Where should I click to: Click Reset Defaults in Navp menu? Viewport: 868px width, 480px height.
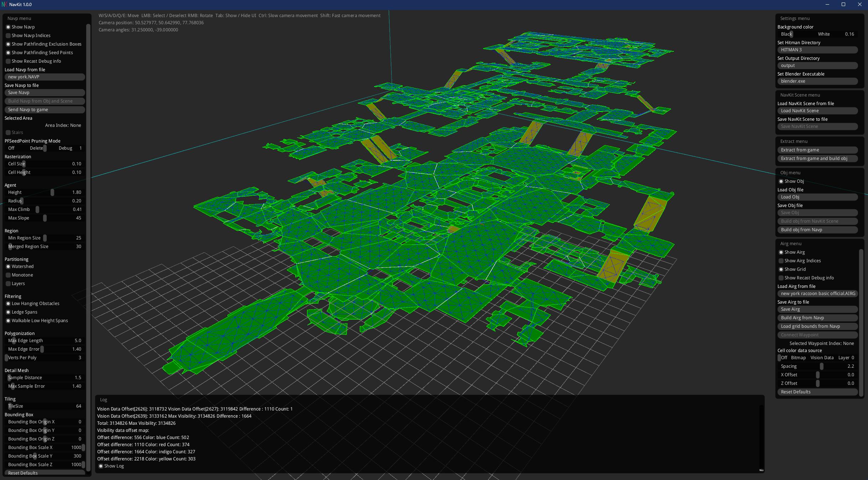pyautogui.click(x=45, y=473)
